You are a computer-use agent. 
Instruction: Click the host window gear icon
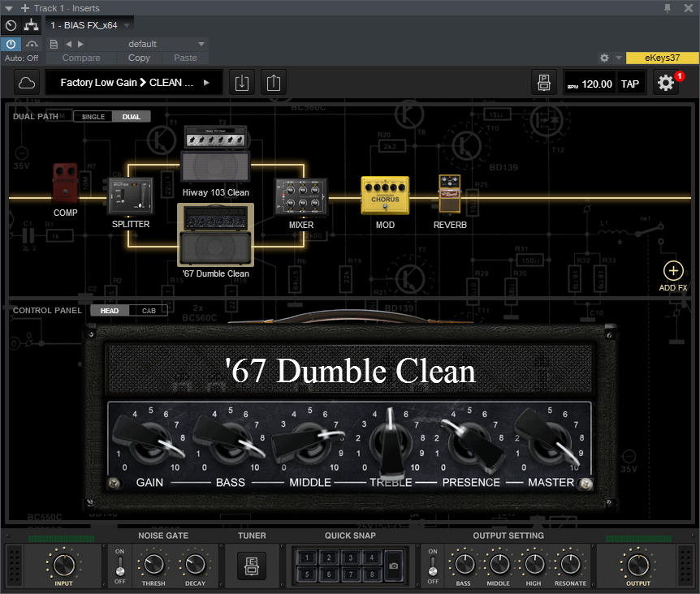(x=604, y=58)
